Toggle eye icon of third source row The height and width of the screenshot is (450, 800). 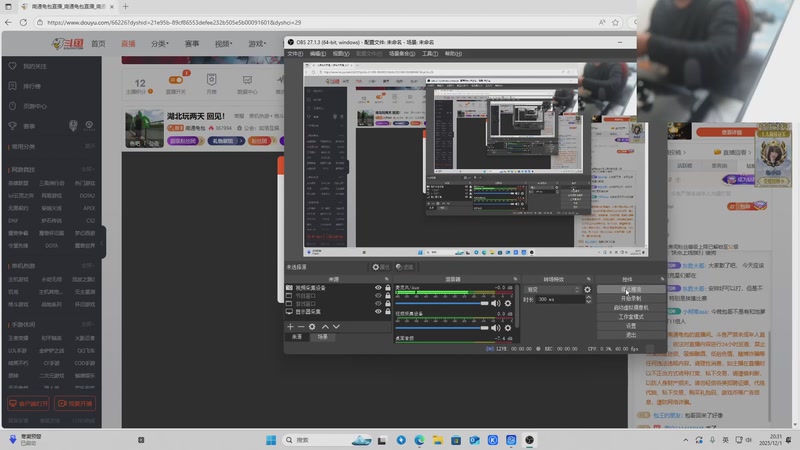coord(378,304)
